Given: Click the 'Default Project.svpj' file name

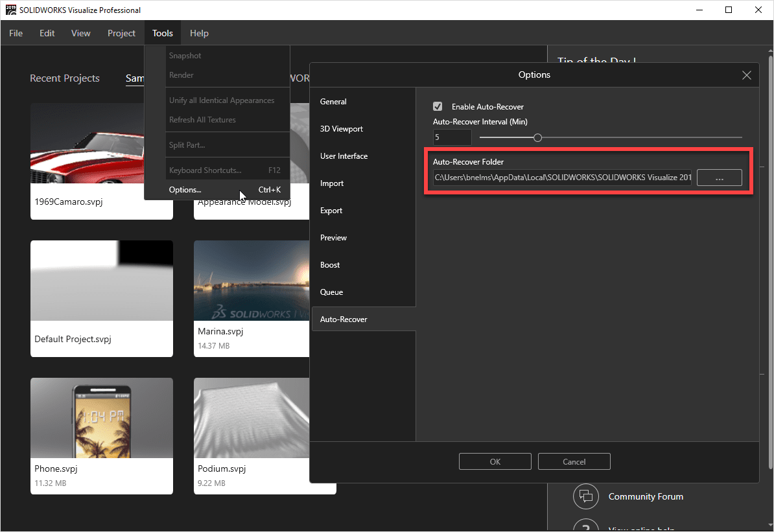Looking at the screenshot, I should pyautogui.click(x=73, y=339).
